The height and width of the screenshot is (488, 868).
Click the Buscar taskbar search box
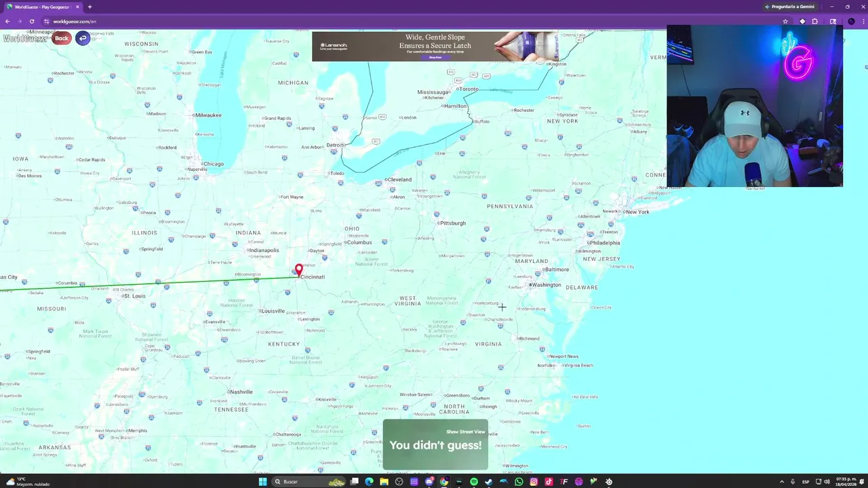coord(309,482)
